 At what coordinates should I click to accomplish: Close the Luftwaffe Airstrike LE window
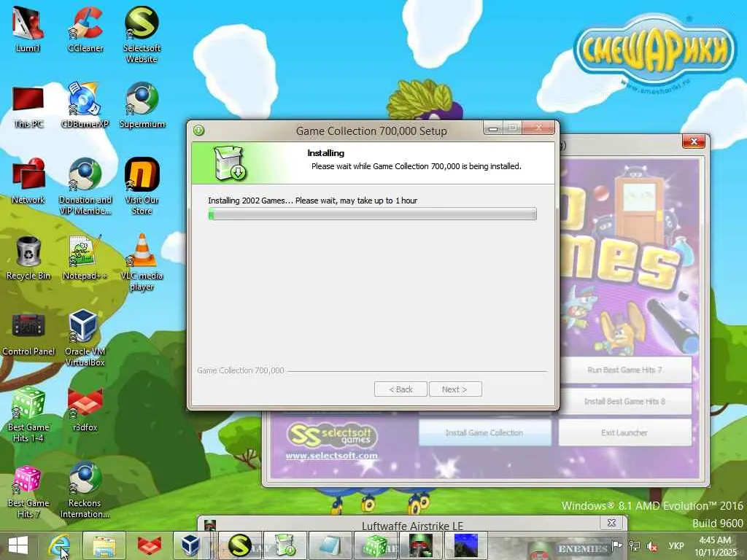611,522
